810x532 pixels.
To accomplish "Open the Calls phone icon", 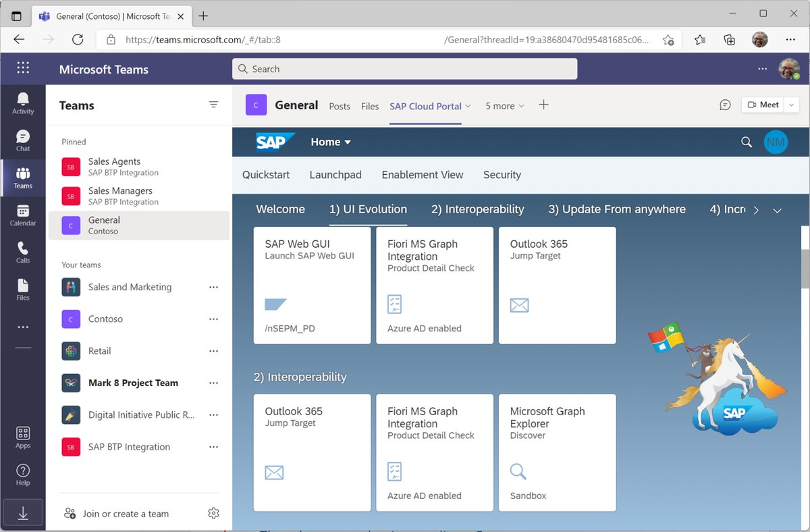I will [x=23, y=252].
